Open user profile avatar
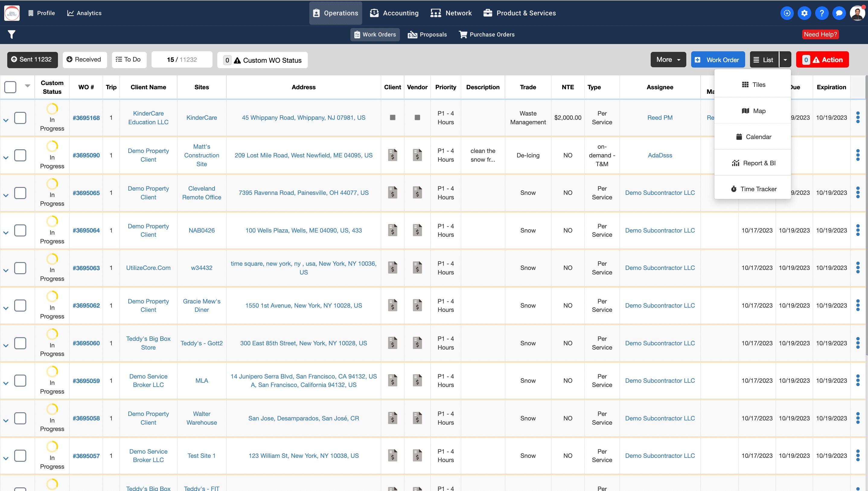868x491 pixels. (x=857, y=13)
